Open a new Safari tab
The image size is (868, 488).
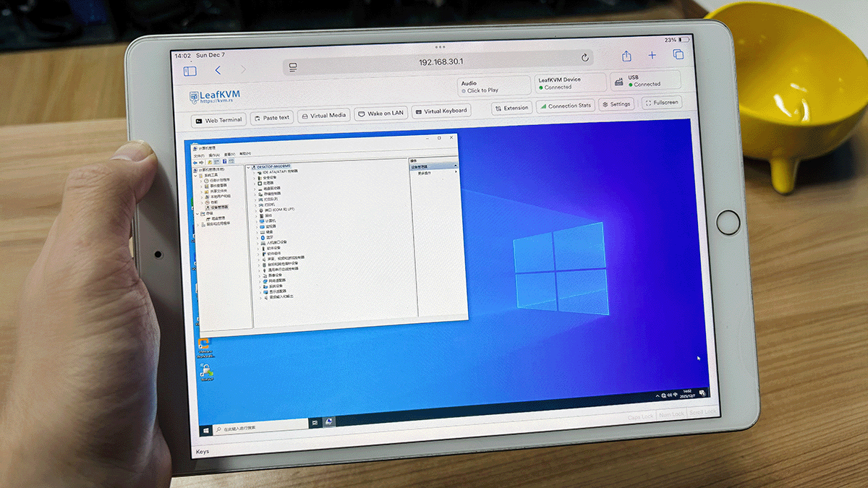[x=652, y=55]
